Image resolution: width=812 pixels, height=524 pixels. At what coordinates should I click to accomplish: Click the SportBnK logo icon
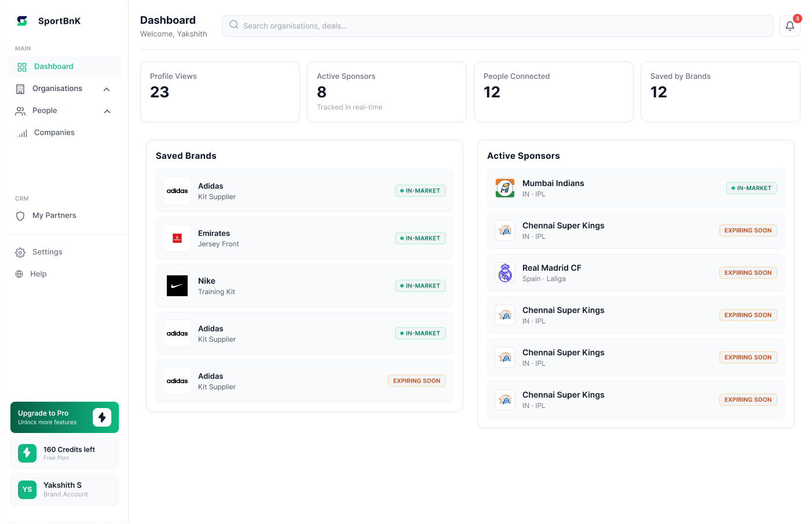(22, 21)
